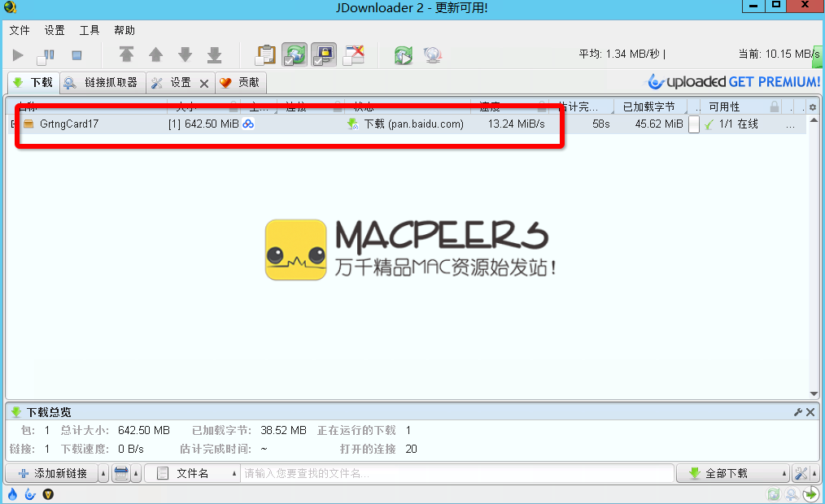The image size is (825, 504).
Task: Click the 642.50 MiB size cell
Action: tap(203, 124)
